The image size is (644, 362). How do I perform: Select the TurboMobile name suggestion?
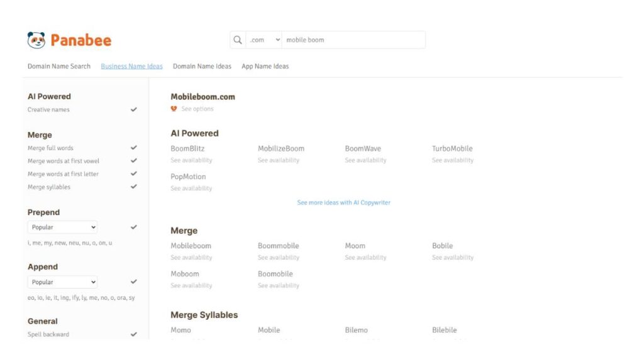(x=452, y=148)
